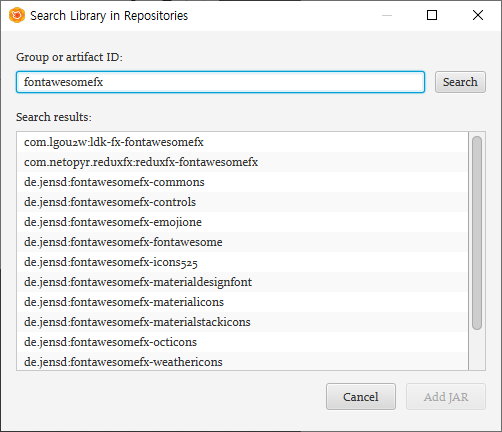This screenshot has height=432, width=502.
Task: Maximize the Search Library dialog
Action: (x=432, y=15)
